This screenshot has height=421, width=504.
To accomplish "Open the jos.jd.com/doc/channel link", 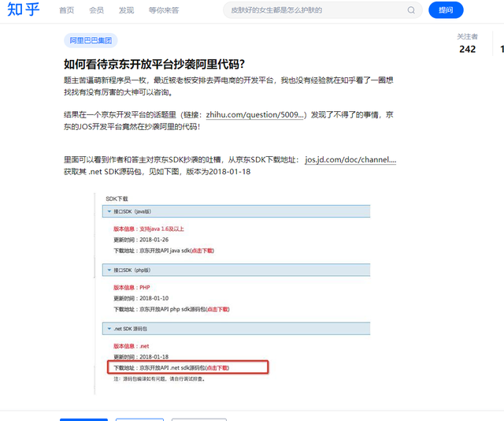I will point(350,160).
